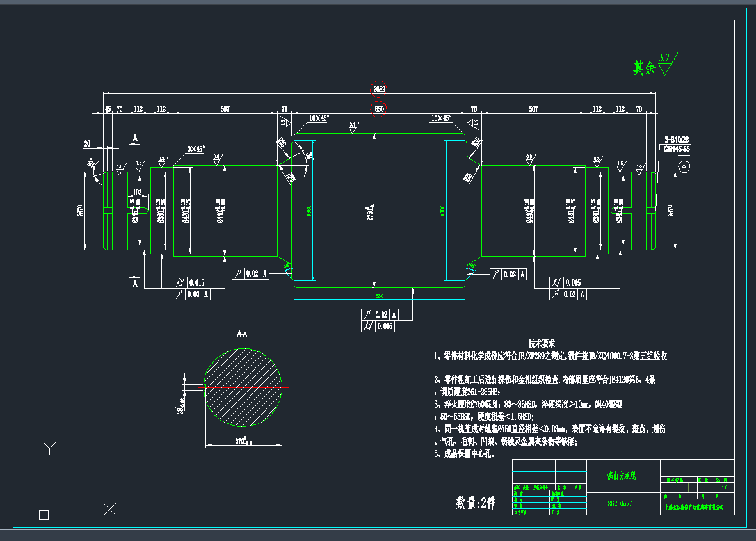The height and width of the screenshot is (541, 756).
Task: Select the A-A section view label
Action: (243, 334)
